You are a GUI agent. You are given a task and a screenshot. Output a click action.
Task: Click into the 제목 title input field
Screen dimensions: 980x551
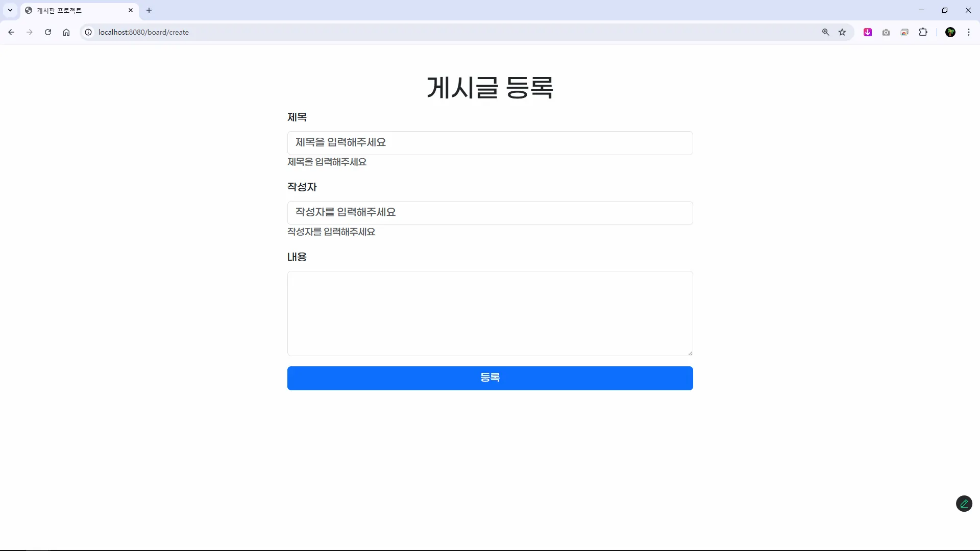pos(490,143)
